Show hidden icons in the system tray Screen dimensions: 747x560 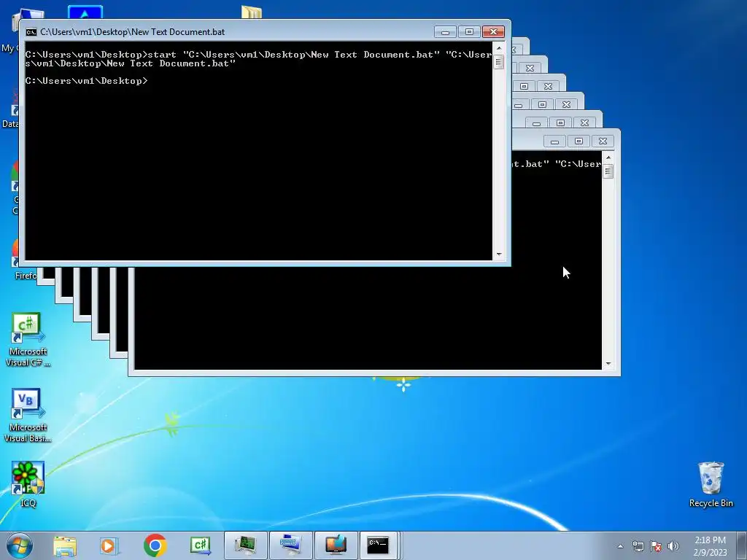tap(620, 546)
